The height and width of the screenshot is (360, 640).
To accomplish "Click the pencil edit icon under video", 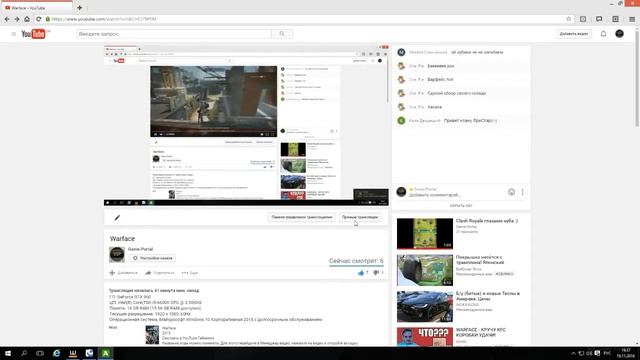I will click(117, 218).
